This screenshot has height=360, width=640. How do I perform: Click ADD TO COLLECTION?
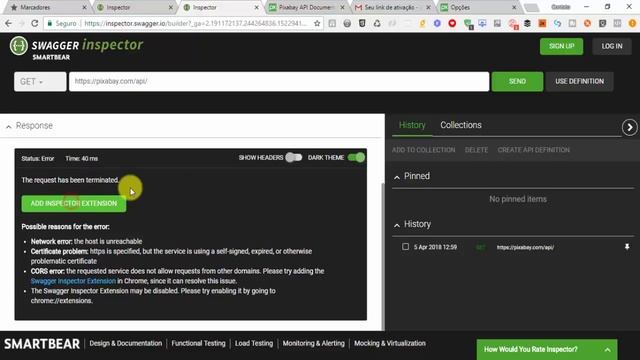point(423,150)
